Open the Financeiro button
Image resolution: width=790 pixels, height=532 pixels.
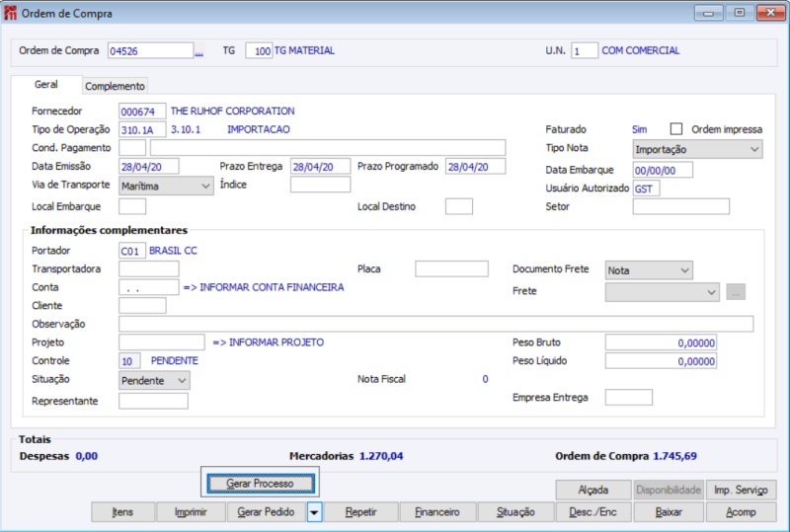coord(437,512)
